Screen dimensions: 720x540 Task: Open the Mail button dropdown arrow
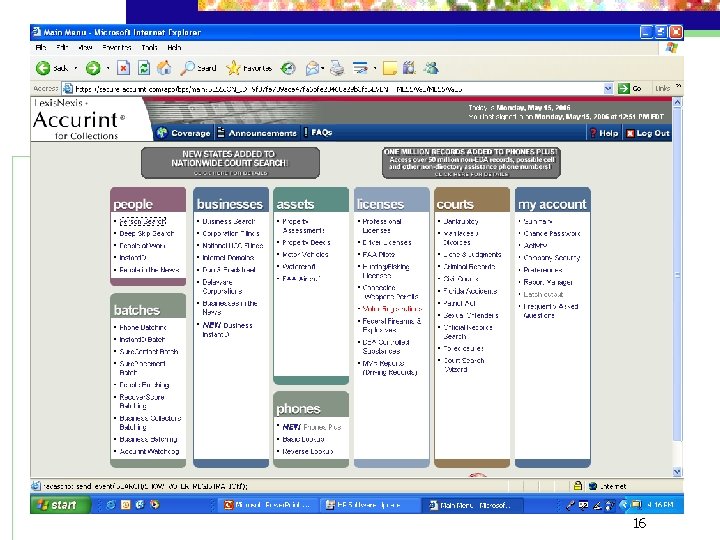pos(323,68)
